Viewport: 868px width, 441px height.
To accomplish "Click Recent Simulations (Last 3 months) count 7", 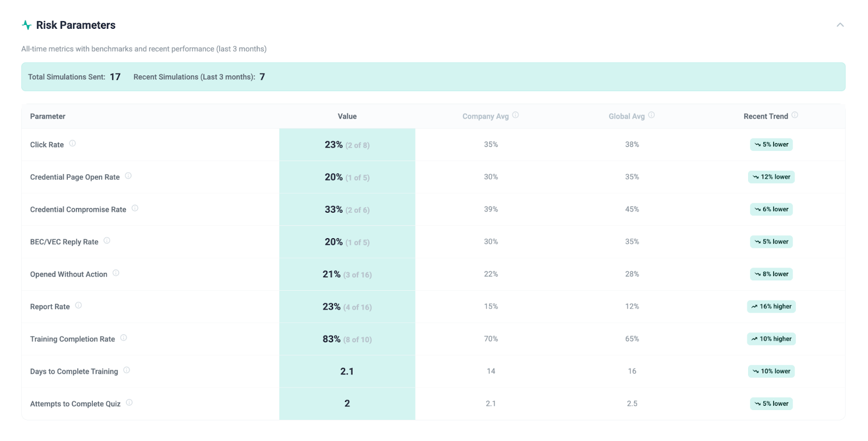I will pos(263,77).
